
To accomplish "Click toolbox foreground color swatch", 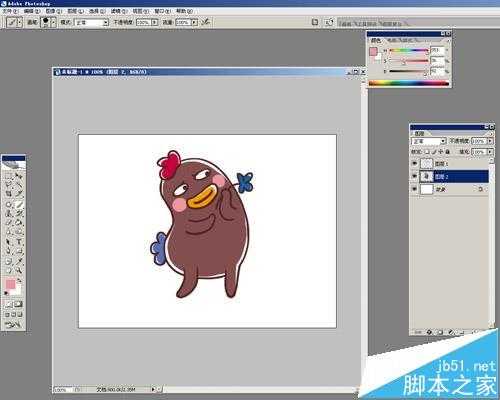I will [x=10, y=284].
